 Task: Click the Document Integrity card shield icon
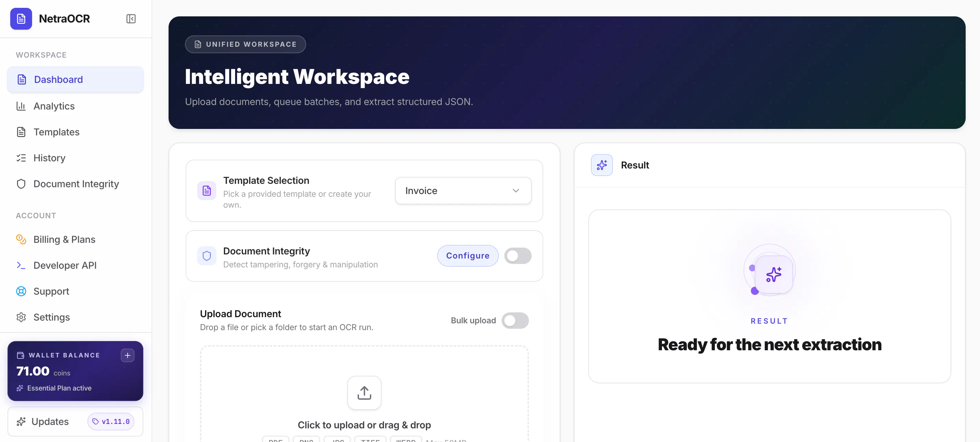(x=206, y=255)
